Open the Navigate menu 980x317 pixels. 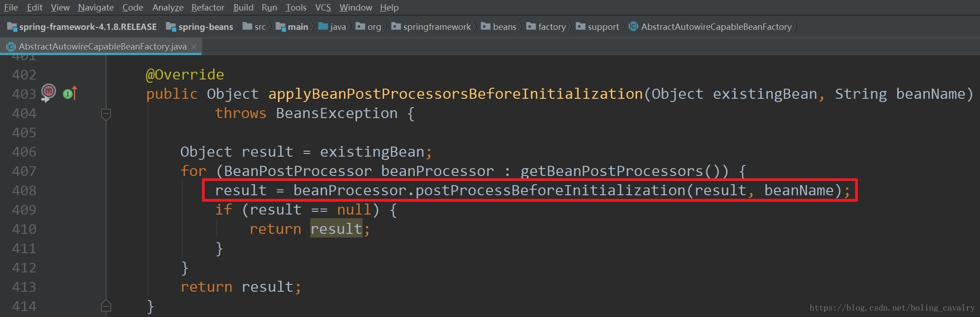(95, 7)
